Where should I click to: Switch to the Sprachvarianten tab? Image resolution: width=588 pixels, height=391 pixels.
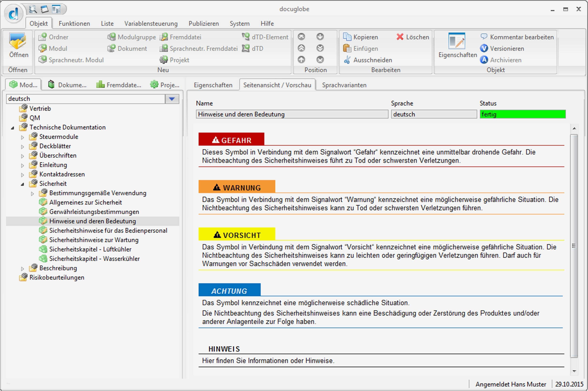[344, 85]
